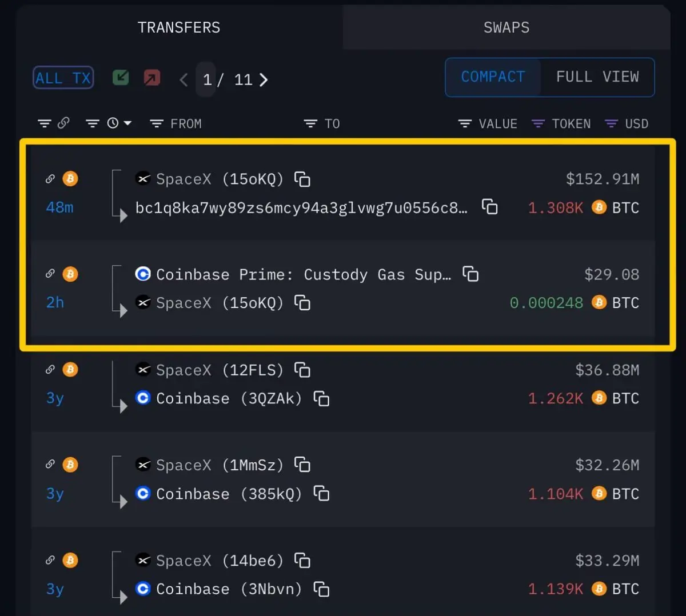
Task: Click the 1.139K BTC amount
Action: coord(556,589)
